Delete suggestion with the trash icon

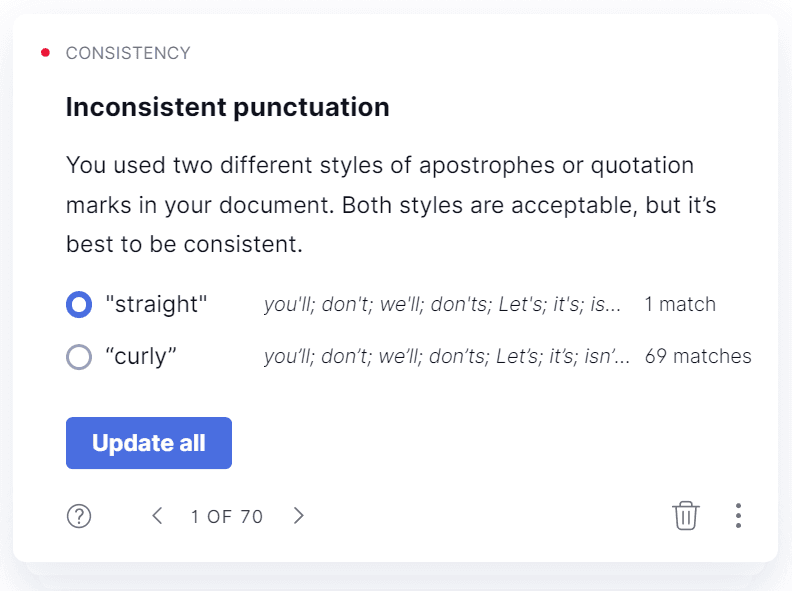[686, 516]
